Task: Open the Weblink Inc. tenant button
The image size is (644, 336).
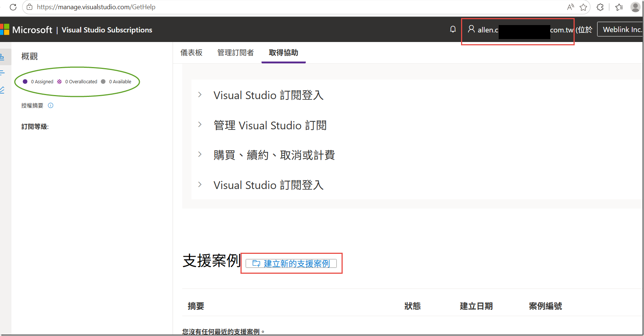Action: pyautogui.click(x=620, y=29)
